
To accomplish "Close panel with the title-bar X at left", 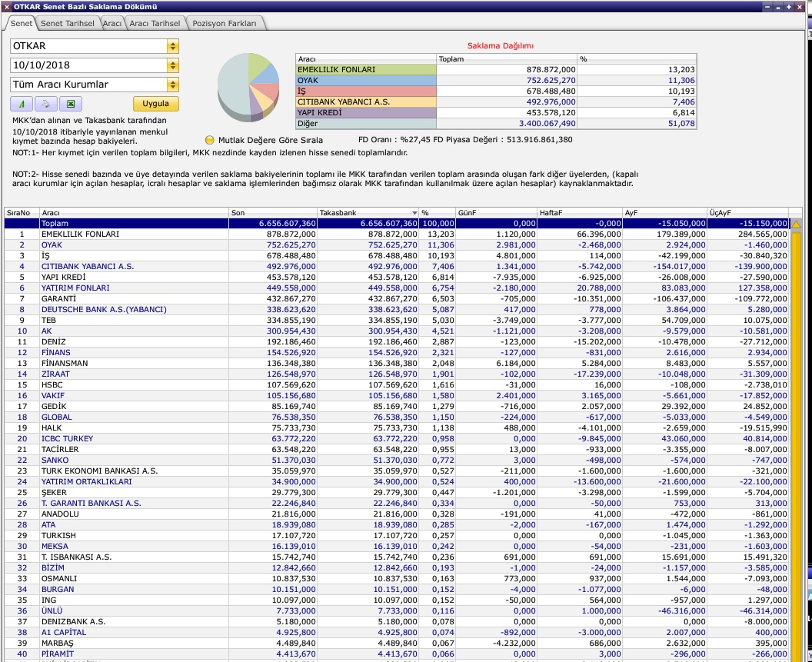I will (6, 7).
